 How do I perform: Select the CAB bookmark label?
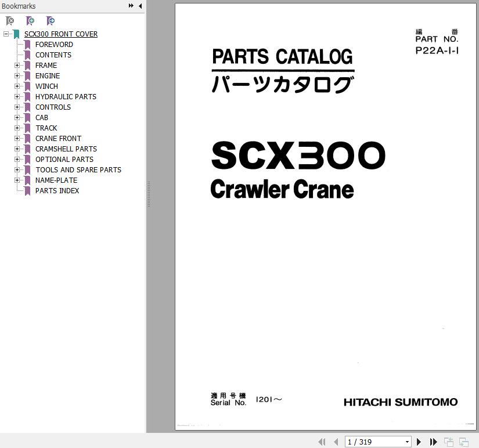42,118
